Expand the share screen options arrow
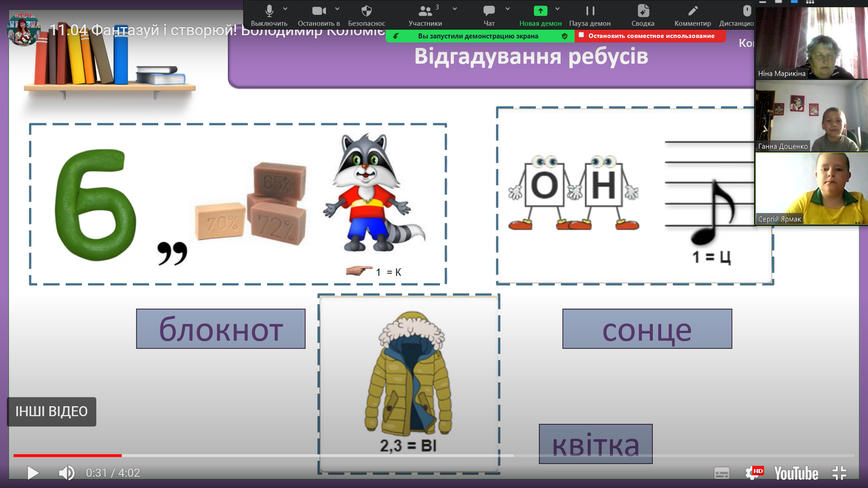Screen dimensions: 868x488 tap(557, 9)
